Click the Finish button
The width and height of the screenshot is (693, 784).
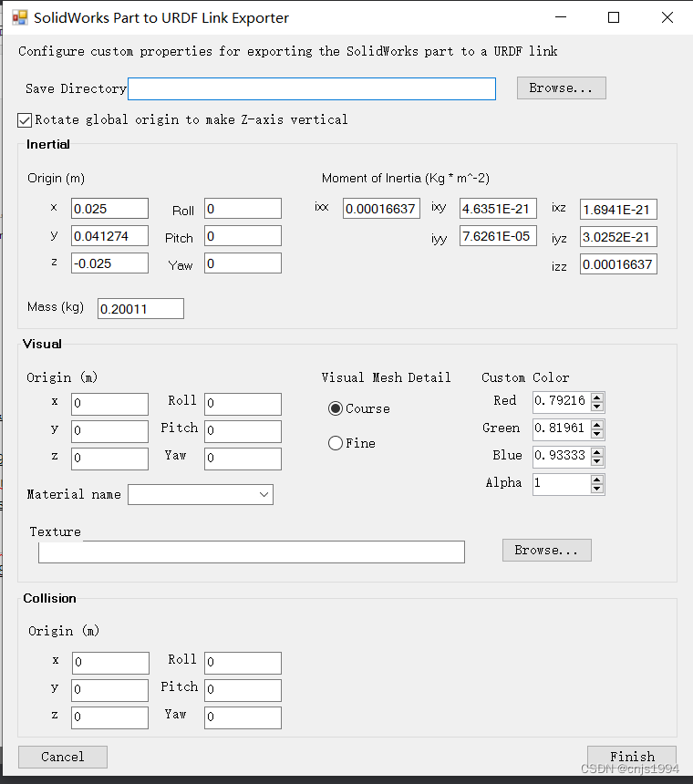[x=632, y=757]
